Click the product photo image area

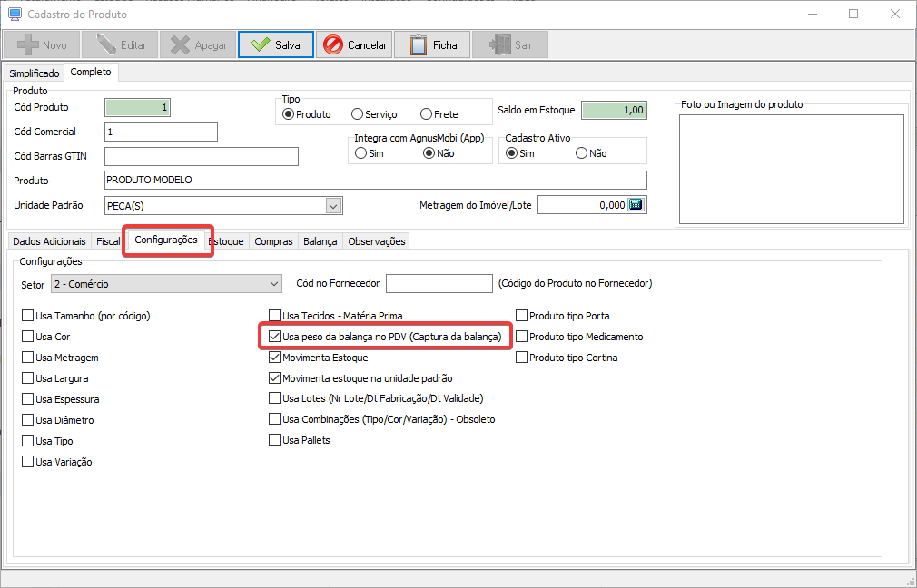(792, 170)
